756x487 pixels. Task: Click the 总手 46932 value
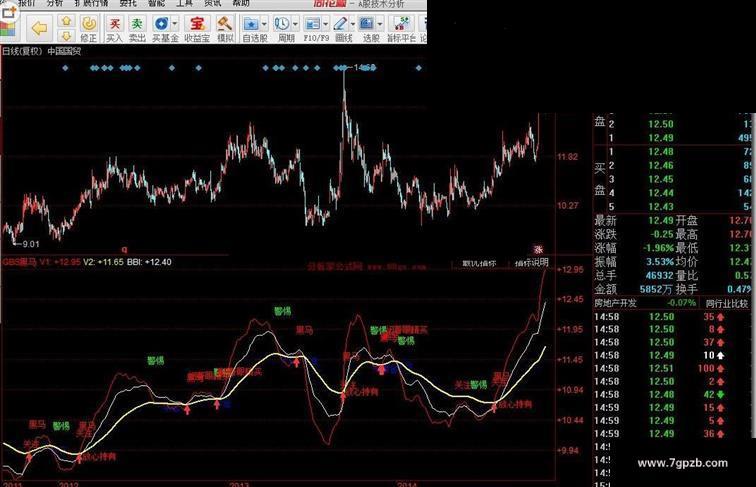(x=660, y=276)
